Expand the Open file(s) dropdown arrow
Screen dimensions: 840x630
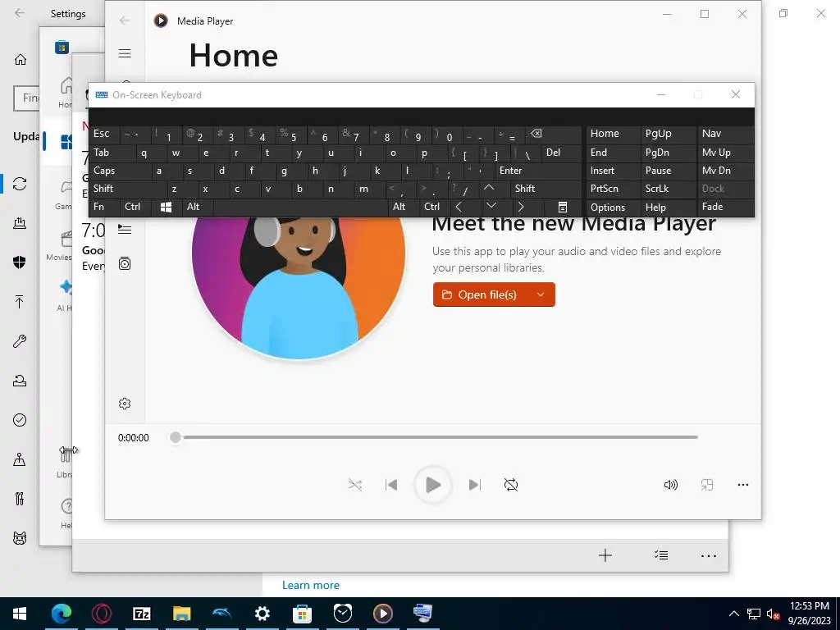[541, 294]
